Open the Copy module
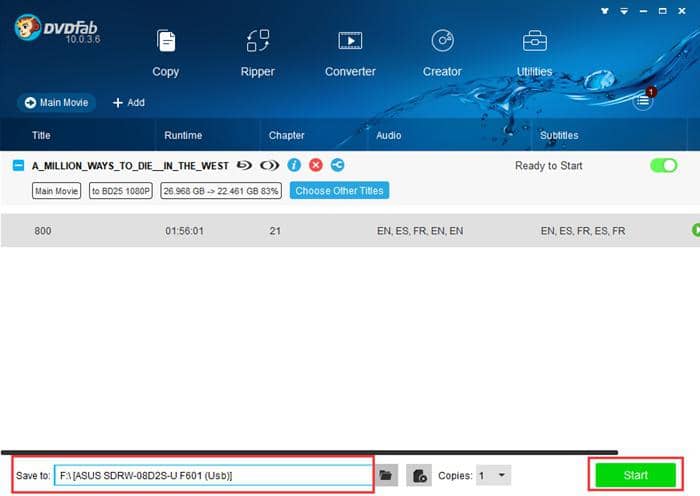 click(166, 54)
